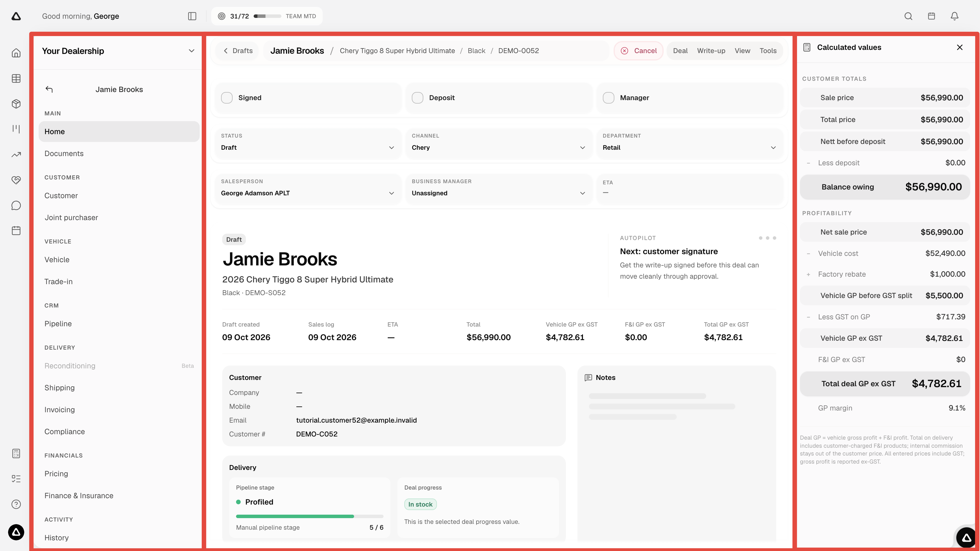Screen dimensions: 980x551
Task: Open Pricing in the sidebar
Action: (x=119, y=474)
